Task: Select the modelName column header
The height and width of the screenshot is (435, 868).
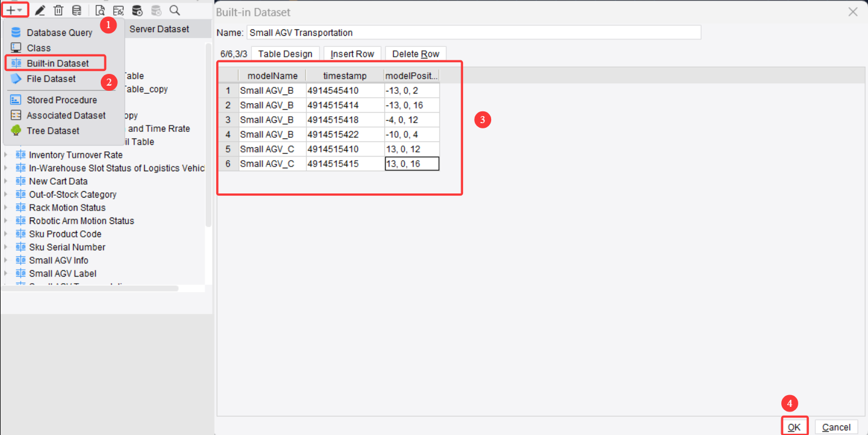Action: (273, 76)
